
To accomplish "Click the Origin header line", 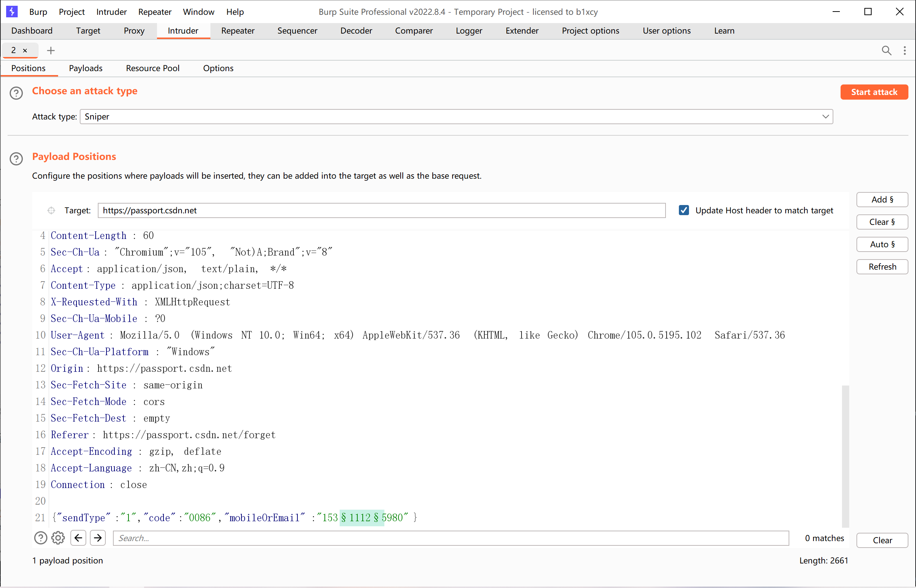I will 141,369.
